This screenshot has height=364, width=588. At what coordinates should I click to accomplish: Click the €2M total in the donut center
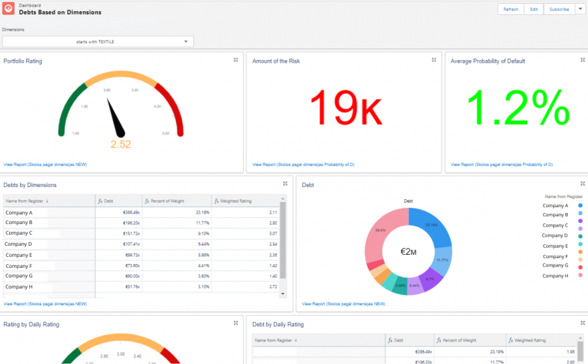point(408,252)
